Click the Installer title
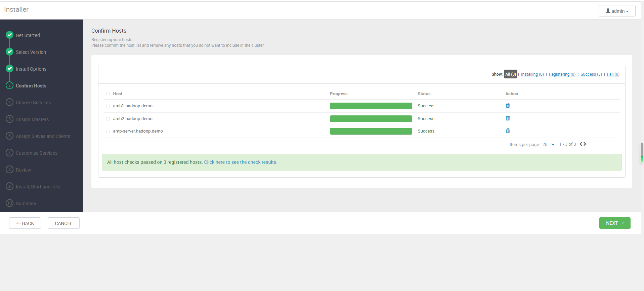This screenshot has height=291, width=644. pos(16,9)
